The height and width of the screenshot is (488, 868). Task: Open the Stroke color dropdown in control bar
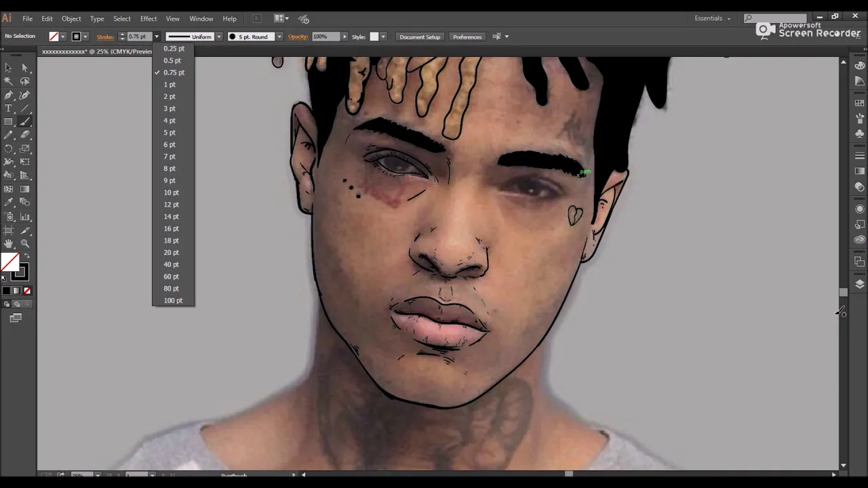click(85, 37)
